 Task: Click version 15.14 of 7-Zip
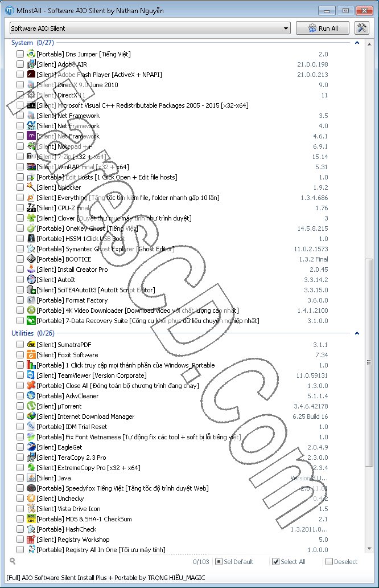click(x=320, y=156)
